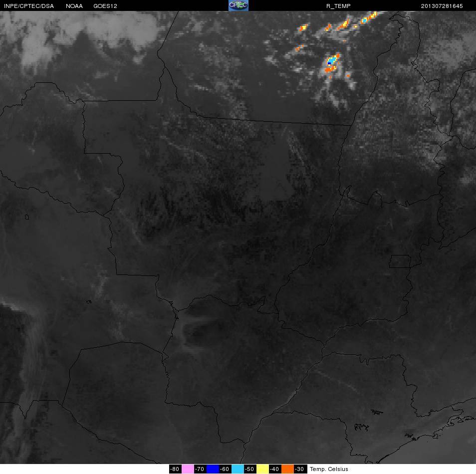The image size is (476, 474).
Task: Click the -80 legend value label
Action: (175, 469)
